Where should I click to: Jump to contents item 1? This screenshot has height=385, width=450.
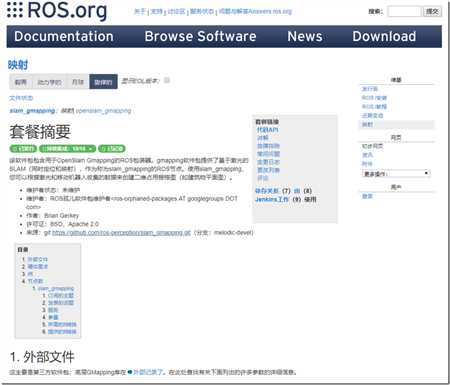38,259
